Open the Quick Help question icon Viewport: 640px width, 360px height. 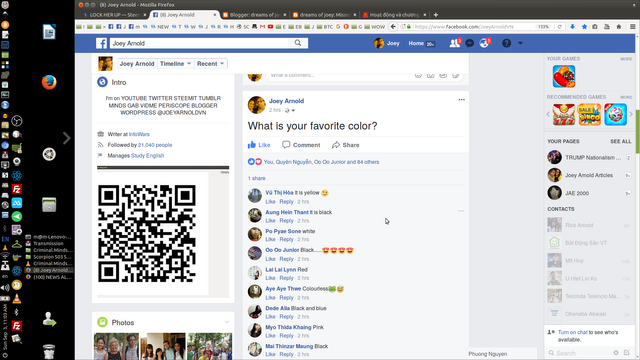coord(507,43)
